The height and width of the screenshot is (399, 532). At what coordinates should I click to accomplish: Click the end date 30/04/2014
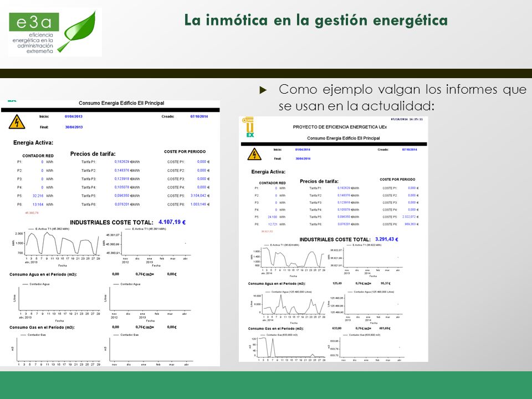[303, 158]
